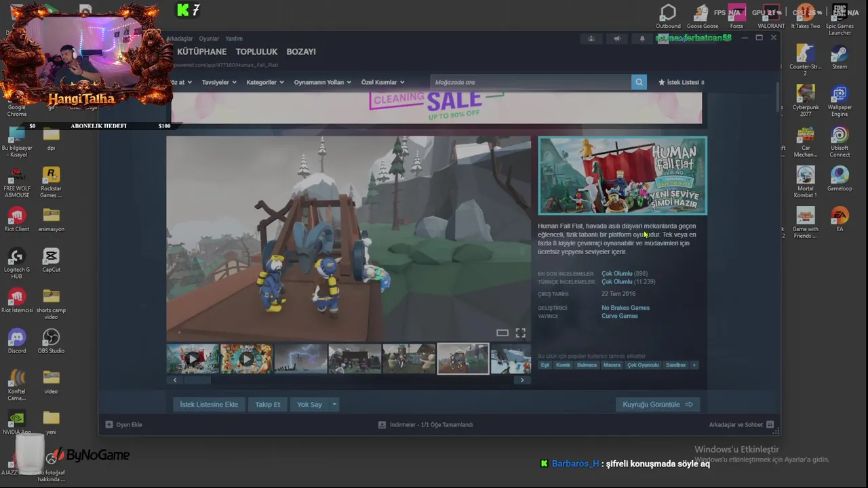Select the Sandbox tag
Viewport: 868px width, 488px height.
click(x=675, y=365)
